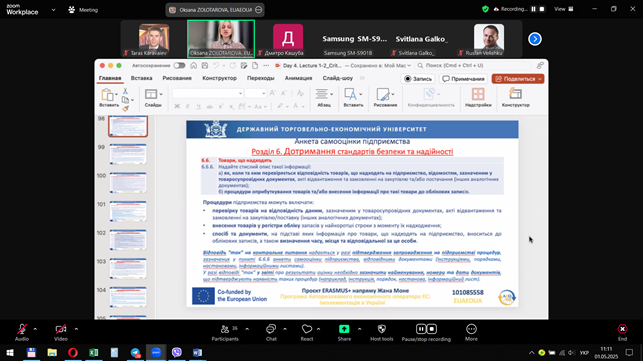This screenshot has height=361, width=643.
Task: Show next participants with the blue arrow
Action: click(x=535, y=39)
